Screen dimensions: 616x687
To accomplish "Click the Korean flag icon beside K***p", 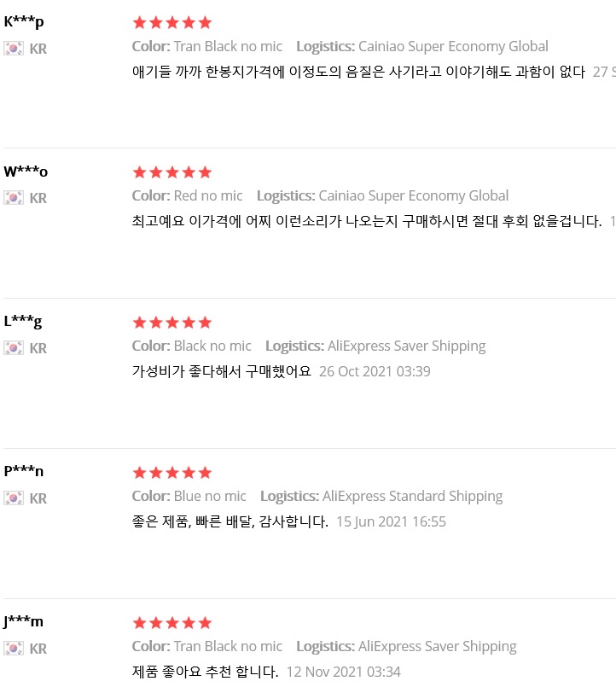I will 14,48.
